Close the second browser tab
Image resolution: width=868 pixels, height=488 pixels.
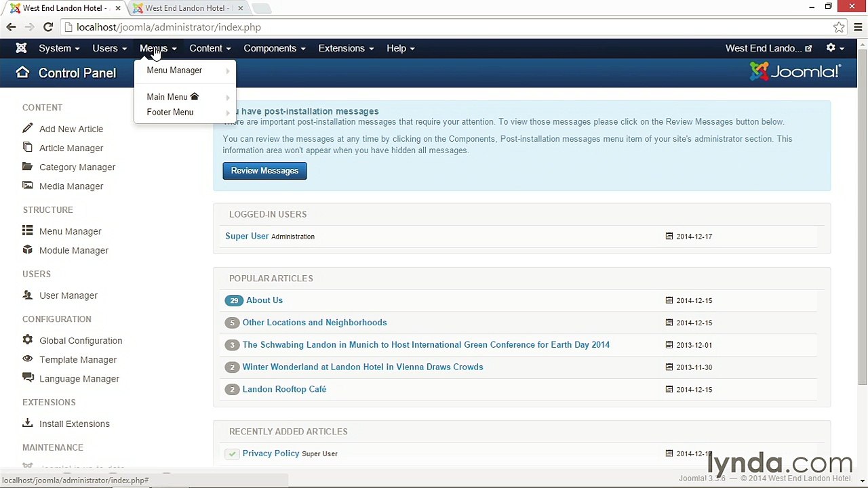pos(240,8)
